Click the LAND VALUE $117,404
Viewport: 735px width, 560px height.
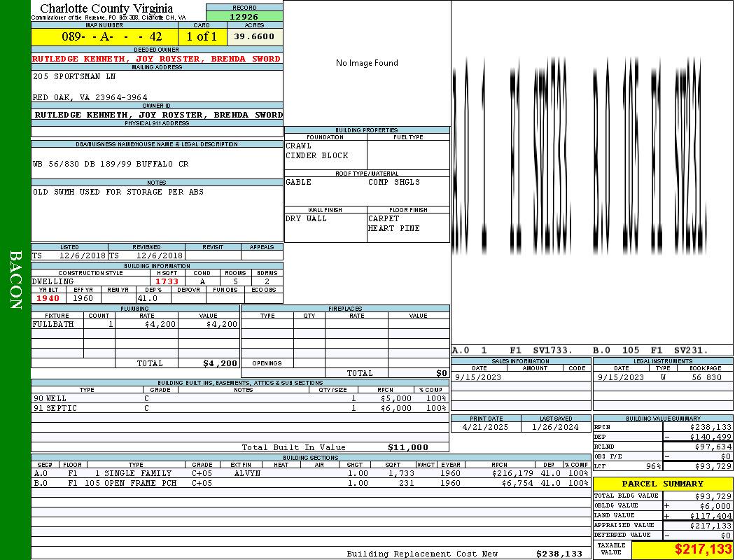point(710,517)
